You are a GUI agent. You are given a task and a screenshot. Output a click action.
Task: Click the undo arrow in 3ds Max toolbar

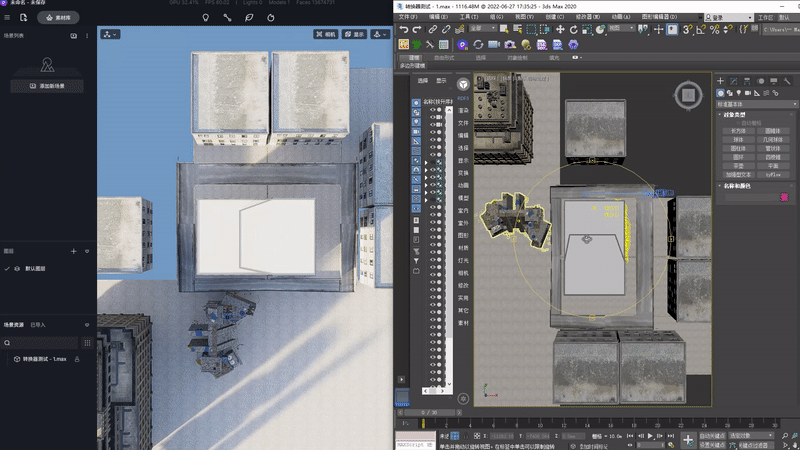(x=403, y=30)
